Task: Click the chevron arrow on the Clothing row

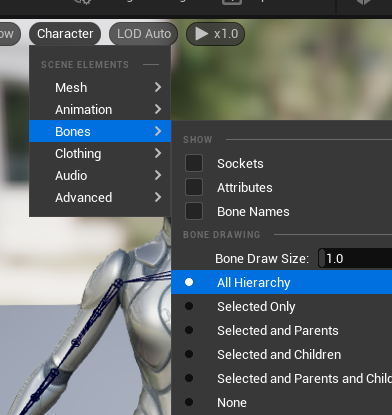Action: pos(158,153)
